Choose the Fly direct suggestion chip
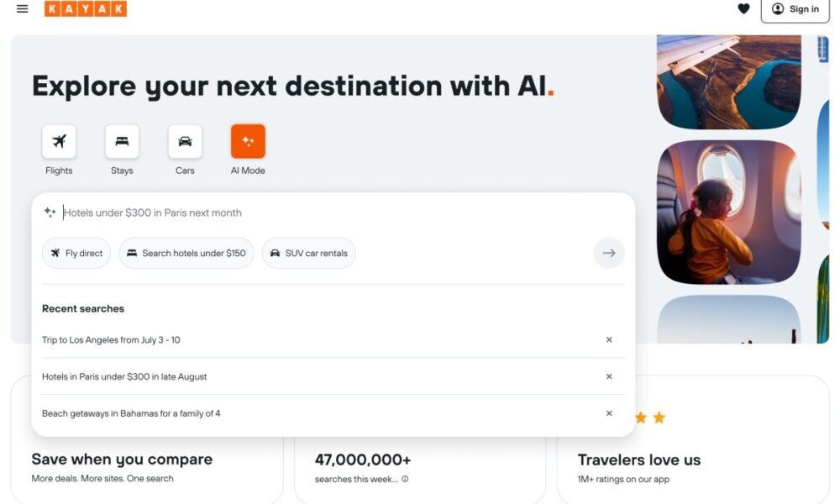This screenshot has width=840, height=504. click(x=76, y=253)
